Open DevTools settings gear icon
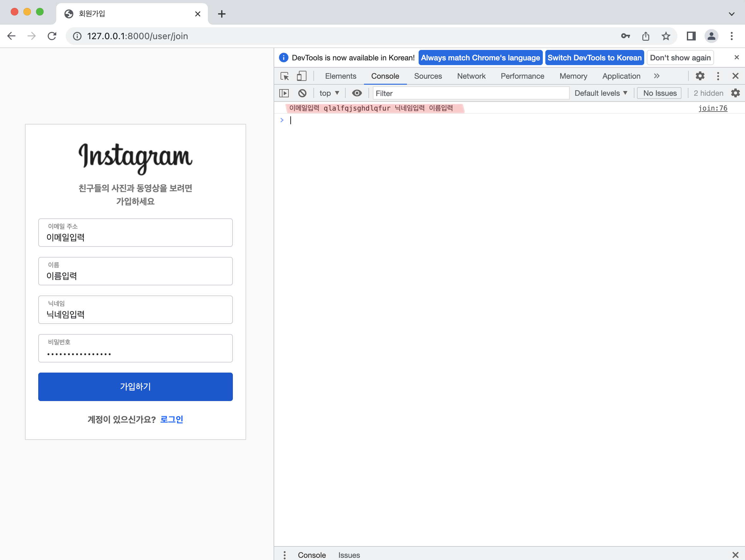 coord(700,76)
